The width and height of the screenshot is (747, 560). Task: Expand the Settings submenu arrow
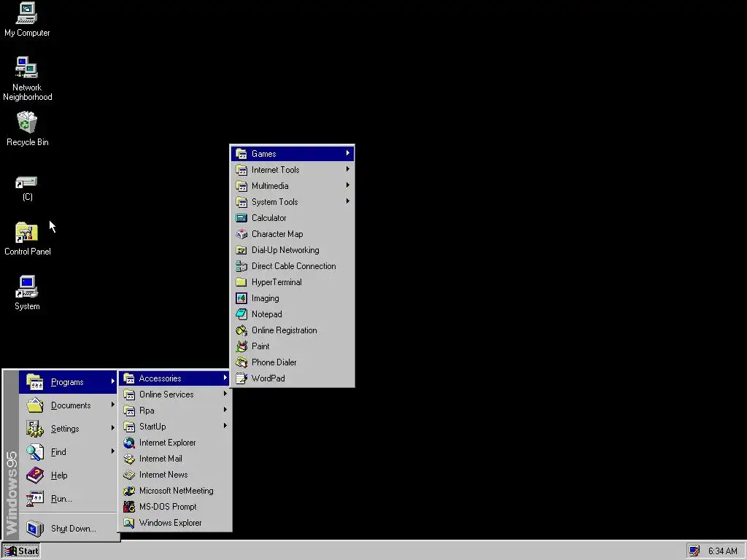(113, 428)
